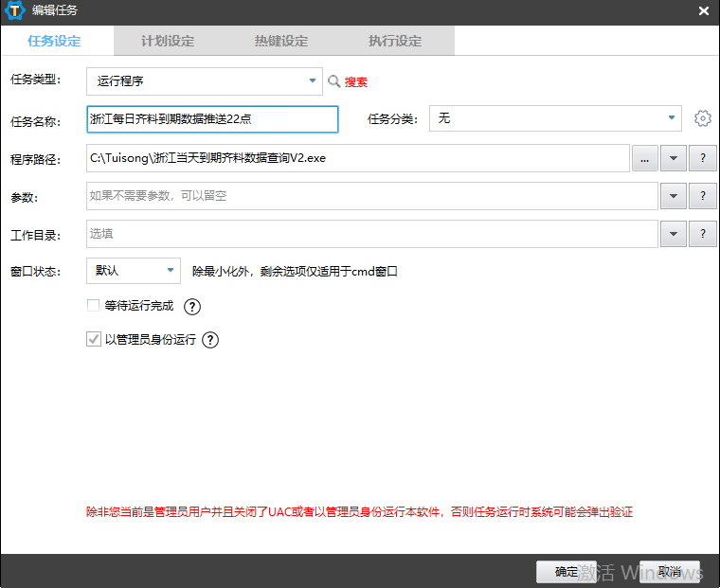Click help icon beside 等待运行完成

(x=192, y=307)
